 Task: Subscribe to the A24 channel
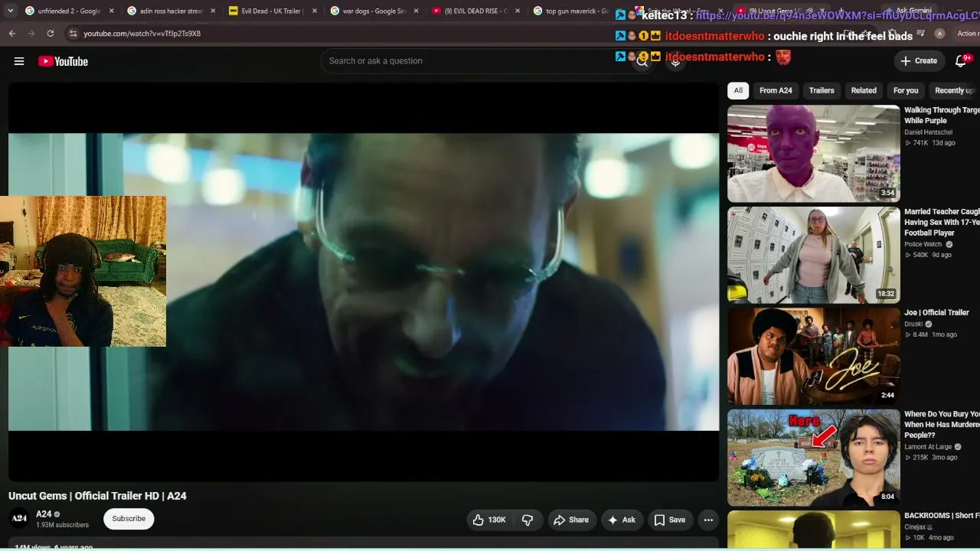[x=129, y=519]
